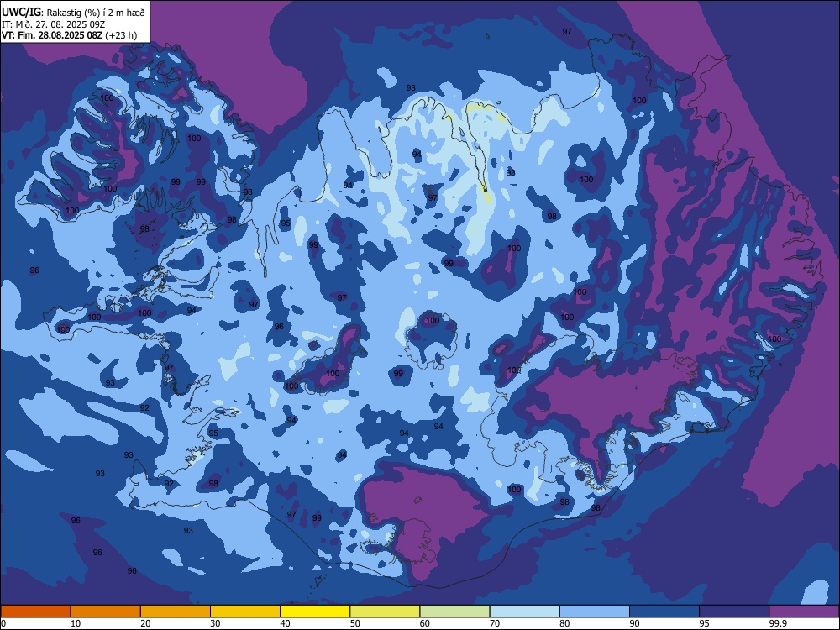Select the '80' legend scale label

[x=564, y=623]
